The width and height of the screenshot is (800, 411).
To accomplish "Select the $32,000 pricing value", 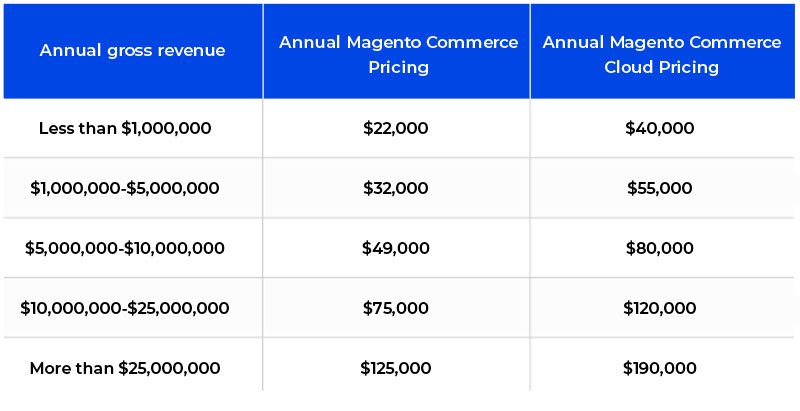I will pyautogui.click(x=396, y=188).
